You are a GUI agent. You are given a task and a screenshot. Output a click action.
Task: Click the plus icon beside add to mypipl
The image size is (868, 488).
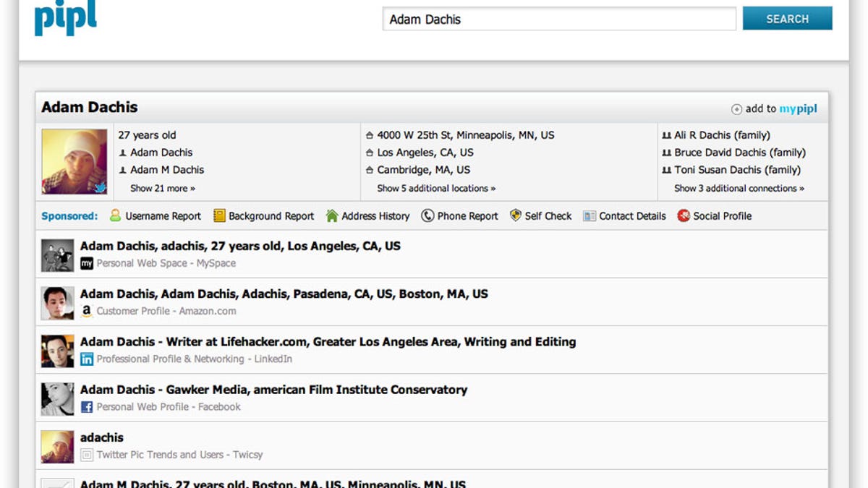click(736, 109)
